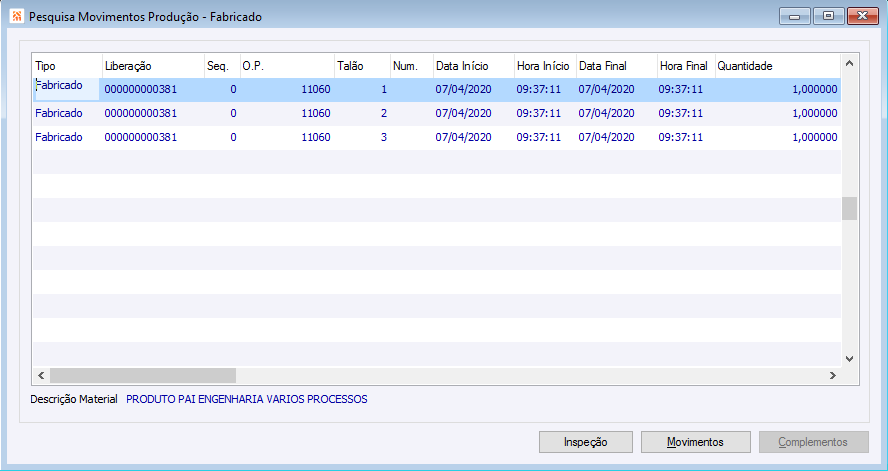Viewport: 888px width, 471px height.
Task: Click Hora Final 09:37:11 in first row
Action: [x=681, y=89]
